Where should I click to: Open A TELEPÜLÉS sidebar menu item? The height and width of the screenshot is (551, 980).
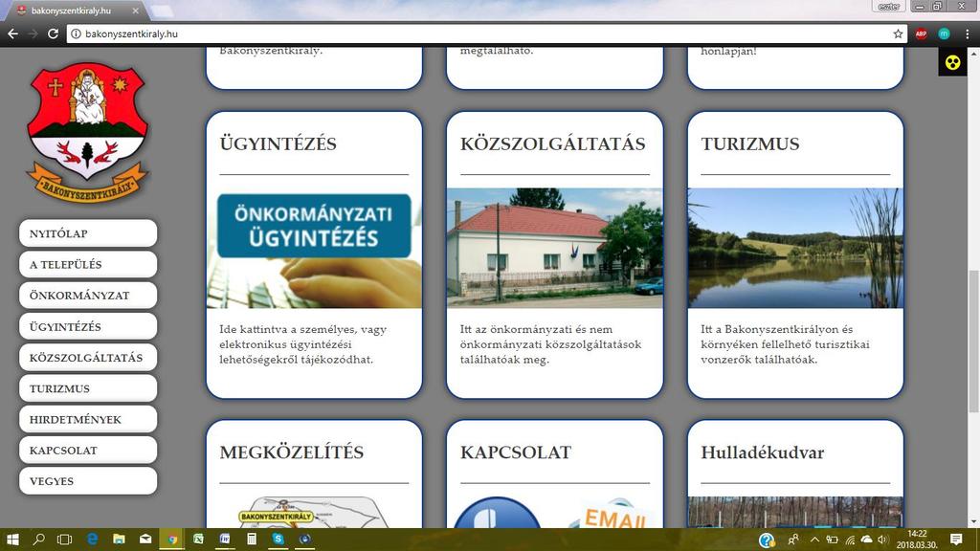88,264
